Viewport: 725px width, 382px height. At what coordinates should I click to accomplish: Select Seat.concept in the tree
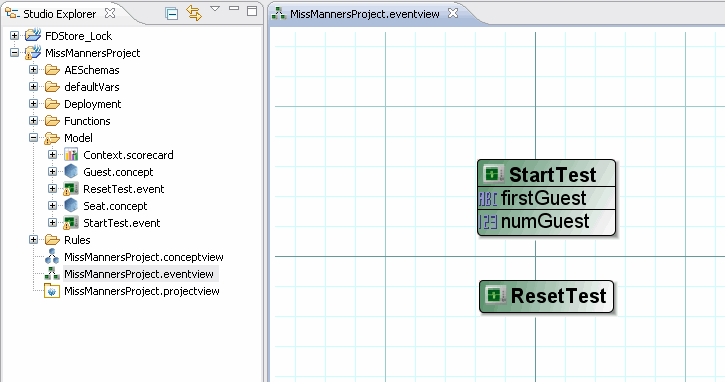tap(115, 206)
